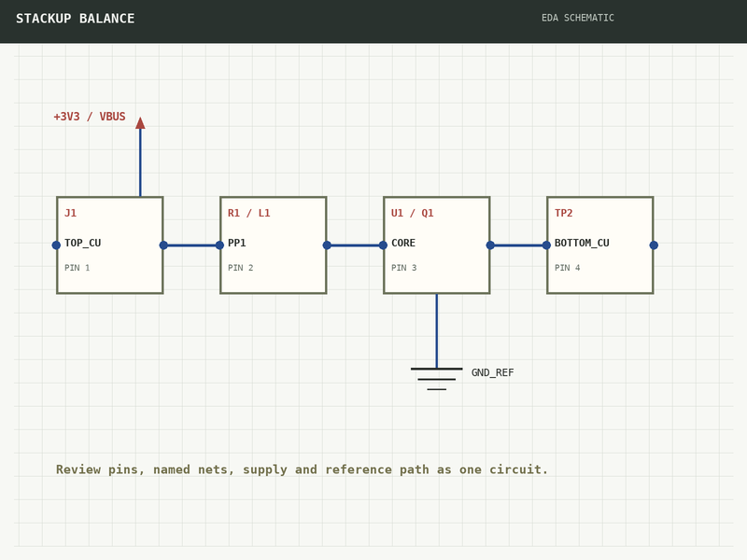
Task: Click the STACKUP BALANCE title
Action: (x=76, y=19)
